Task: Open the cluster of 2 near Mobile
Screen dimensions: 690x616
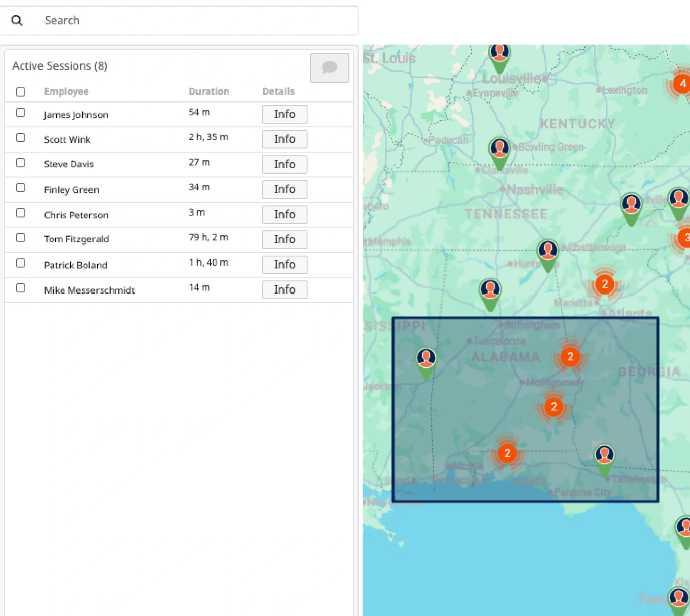Action: point(507,453)
